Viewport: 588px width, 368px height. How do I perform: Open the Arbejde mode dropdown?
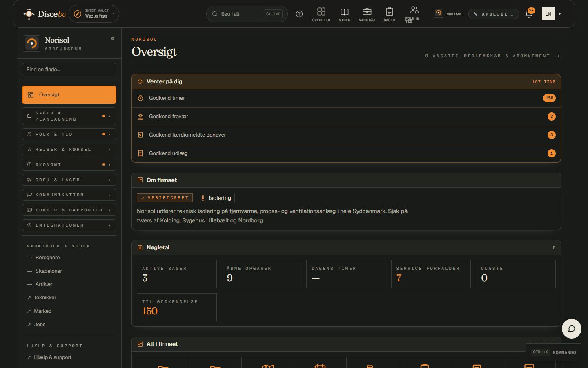pyautogui.click(x=494, y=14)
